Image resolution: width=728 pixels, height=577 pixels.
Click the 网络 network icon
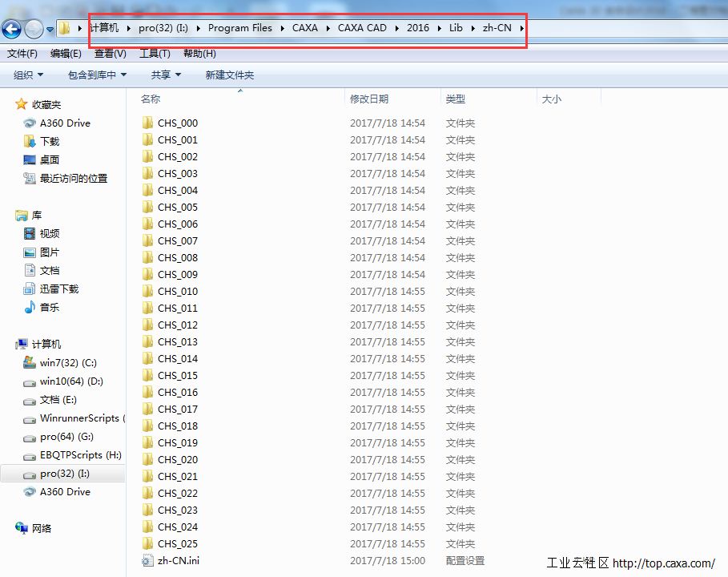tap(22, 528)
